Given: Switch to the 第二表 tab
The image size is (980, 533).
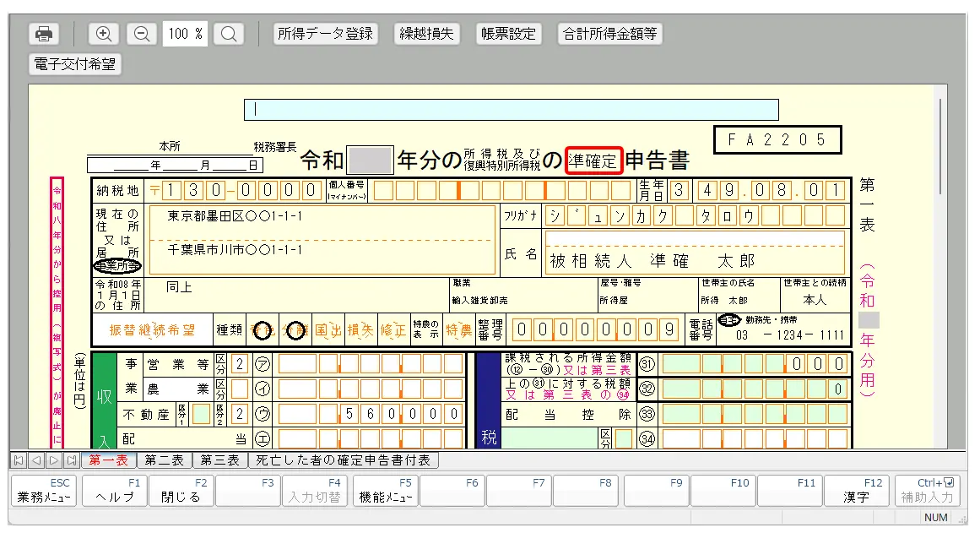Looking at the screenshot, I should pyautogui.click(x=164, y=460).
